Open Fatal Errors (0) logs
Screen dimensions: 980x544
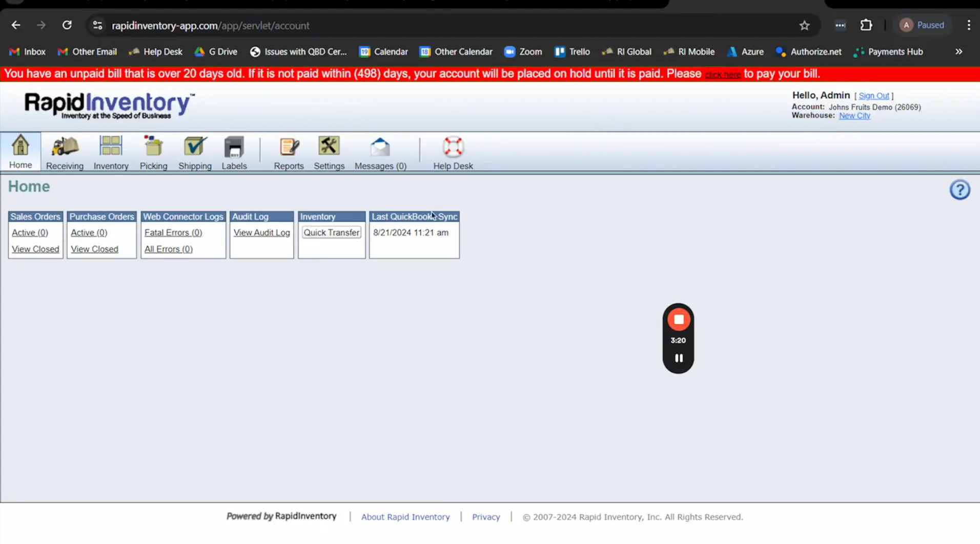tap(173, 233)
